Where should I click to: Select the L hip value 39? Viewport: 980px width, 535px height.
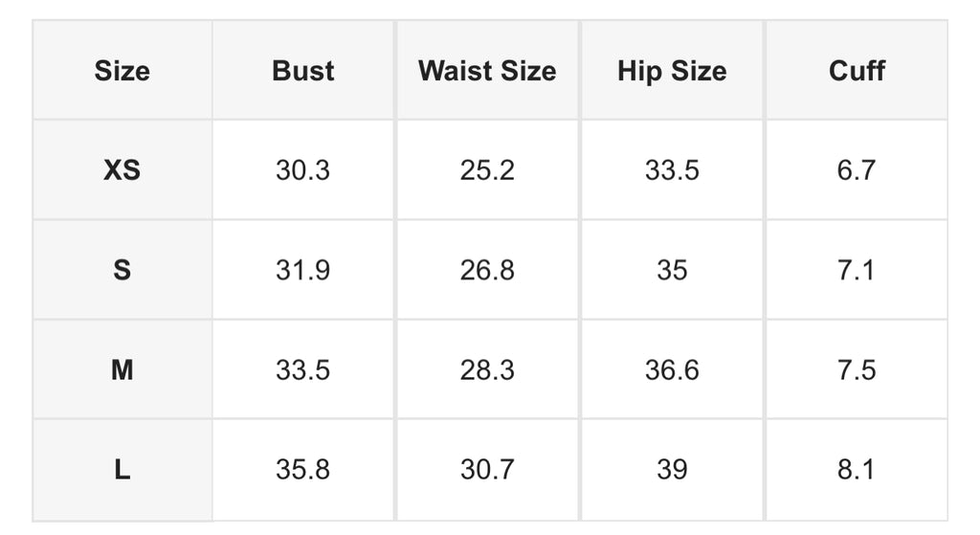coord(672,469)
